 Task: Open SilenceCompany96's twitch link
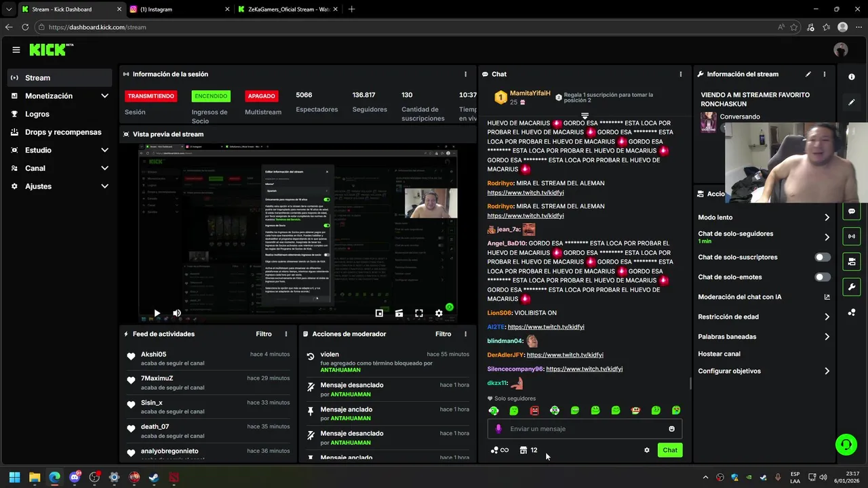[x=585, y=369]
